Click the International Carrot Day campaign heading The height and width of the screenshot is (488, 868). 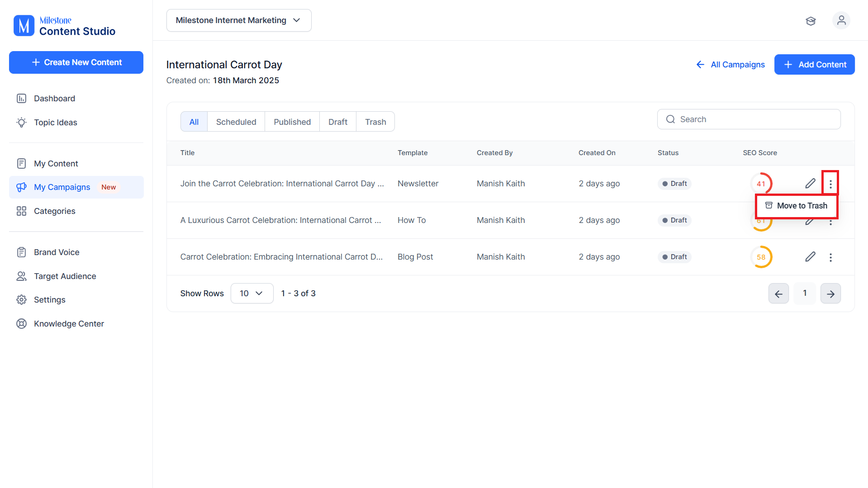(x=224, y=65)
